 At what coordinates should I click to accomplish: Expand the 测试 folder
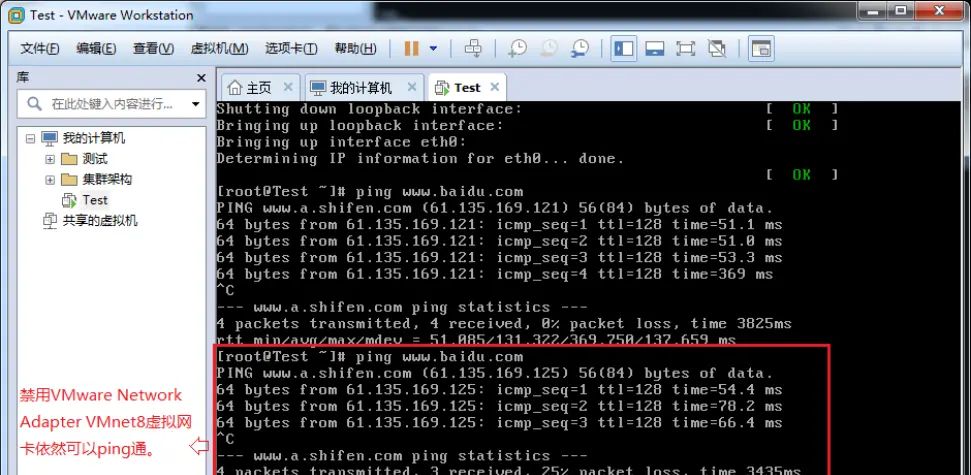click(50, 159)
